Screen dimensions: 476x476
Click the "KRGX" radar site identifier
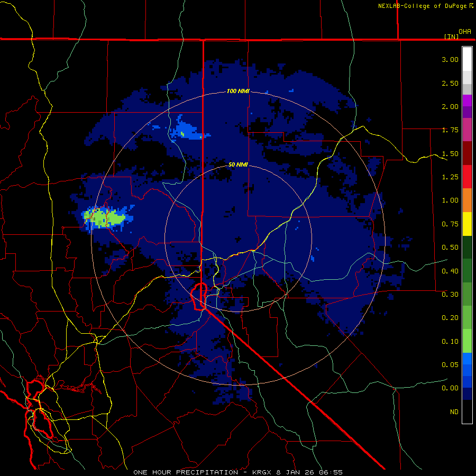coord(261,472)
